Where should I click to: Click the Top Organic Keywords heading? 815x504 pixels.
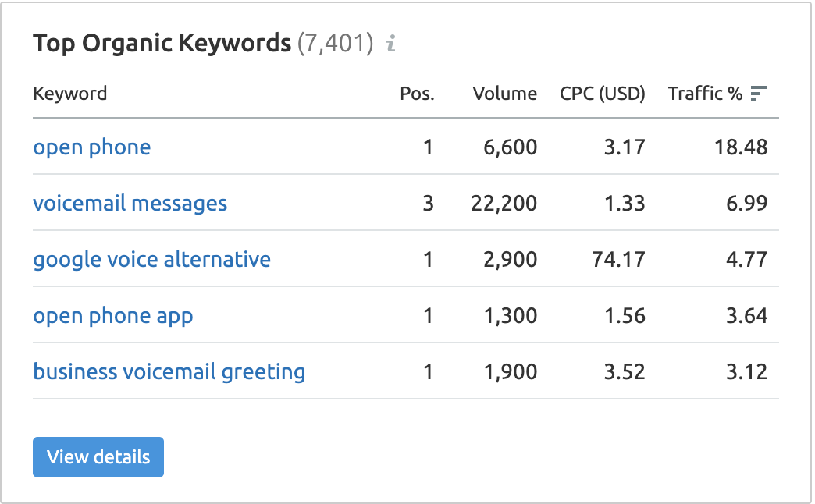[x=162, y=43]
